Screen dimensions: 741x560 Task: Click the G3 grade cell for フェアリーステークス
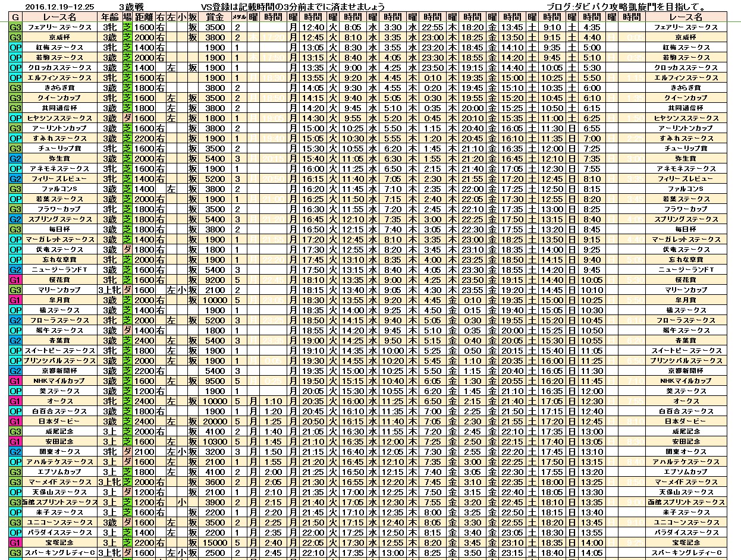(x=15, y=27)
